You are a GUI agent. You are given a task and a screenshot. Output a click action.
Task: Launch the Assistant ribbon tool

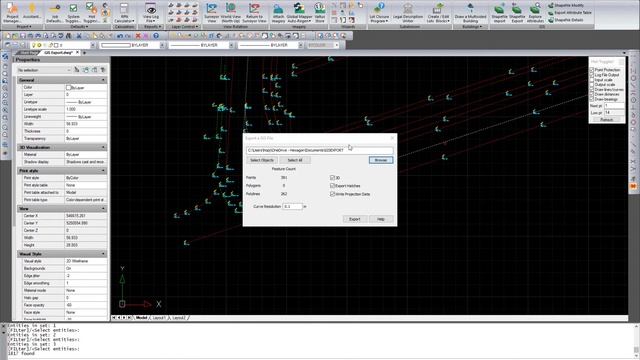(x=32, y=12)
